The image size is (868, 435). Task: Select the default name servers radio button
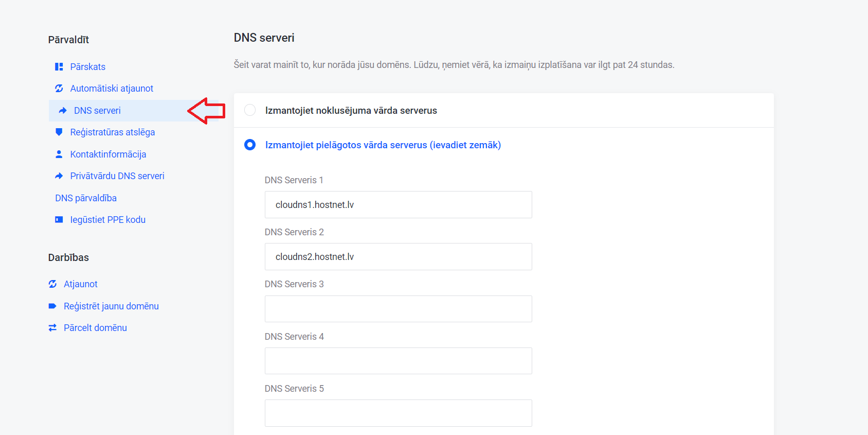(x=250, y=110)
